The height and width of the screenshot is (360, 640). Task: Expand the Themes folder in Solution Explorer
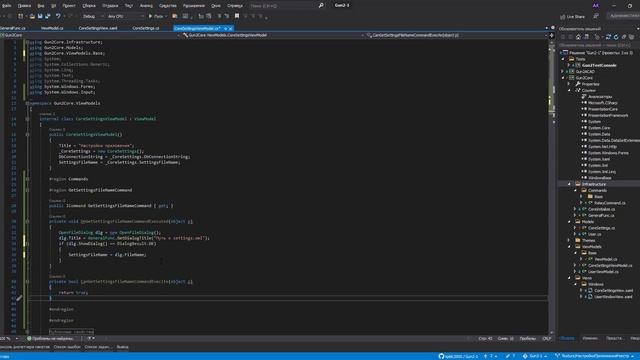(x=569, y=240)
